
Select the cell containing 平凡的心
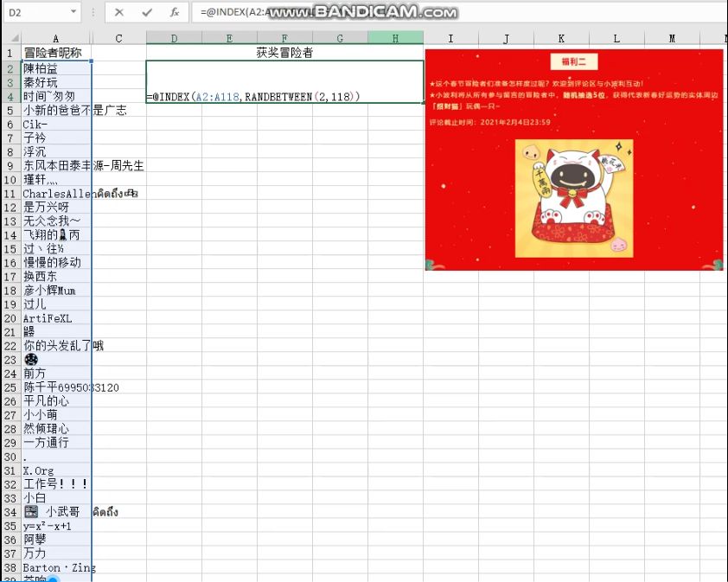[x=55, y=401]
